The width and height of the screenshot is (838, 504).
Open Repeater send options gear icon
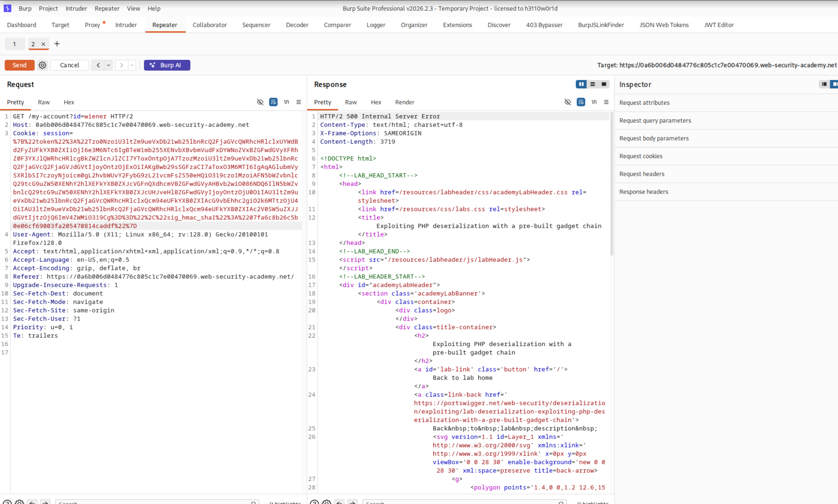pyautogui.click(x=42, y=65)
